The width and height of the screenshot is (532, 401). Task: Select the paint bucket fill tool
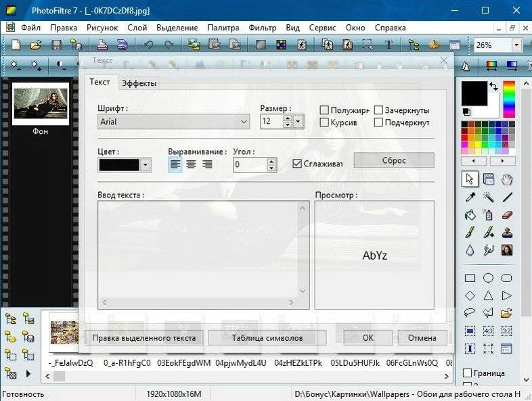(470, 215)
